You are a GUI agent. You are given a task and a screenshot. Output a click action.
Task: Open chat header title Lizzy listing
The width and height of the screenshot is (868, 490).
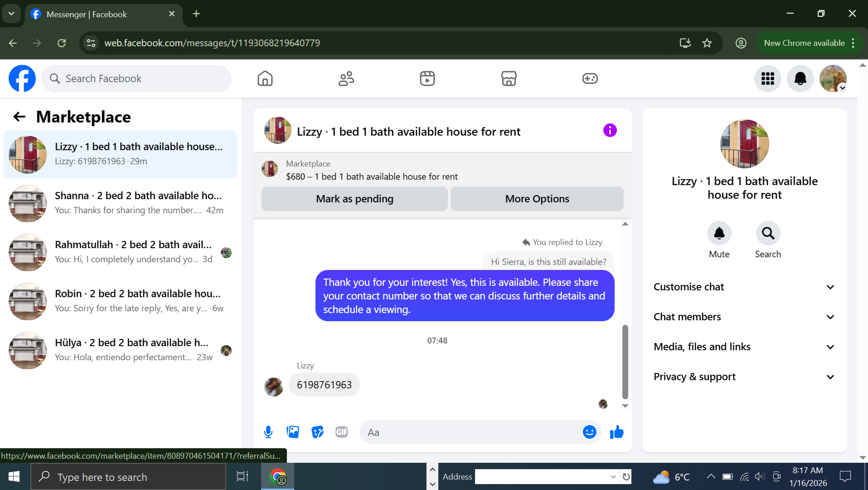(408, 132)
